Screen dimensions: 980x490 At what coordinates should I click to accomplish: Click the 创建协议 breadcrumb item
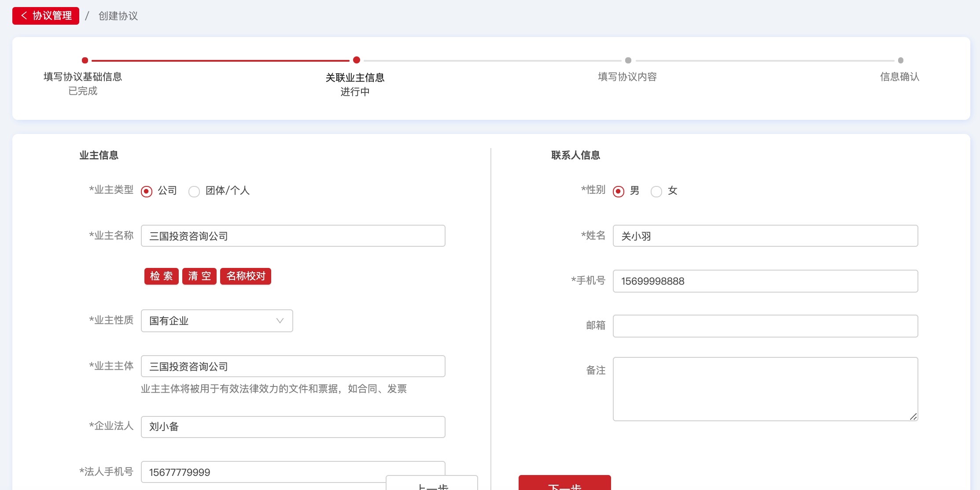[x=118, y=16]
